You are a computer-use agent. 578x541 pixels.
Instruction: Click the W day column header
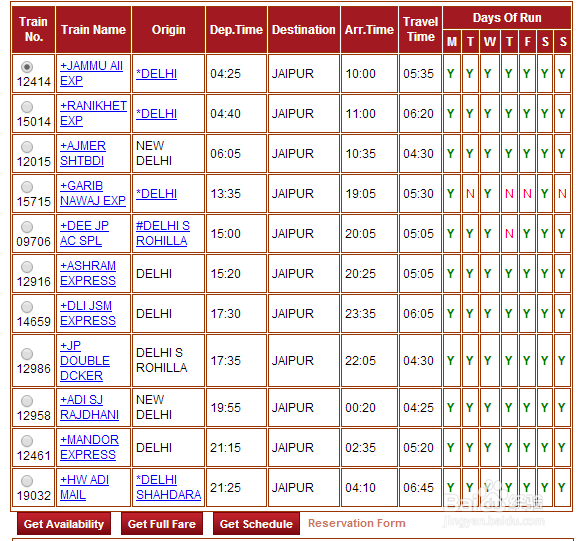coord(490,42)
